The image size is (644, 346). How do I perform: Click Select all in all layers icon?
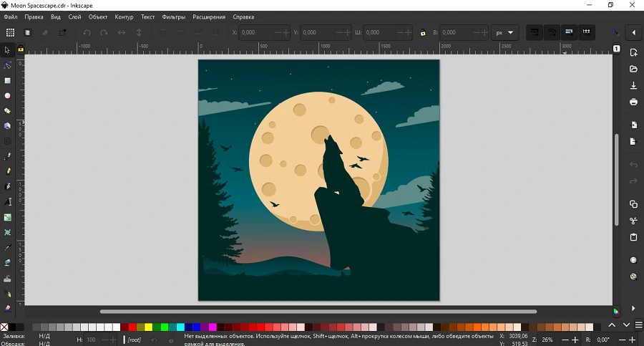click(27, 32)
